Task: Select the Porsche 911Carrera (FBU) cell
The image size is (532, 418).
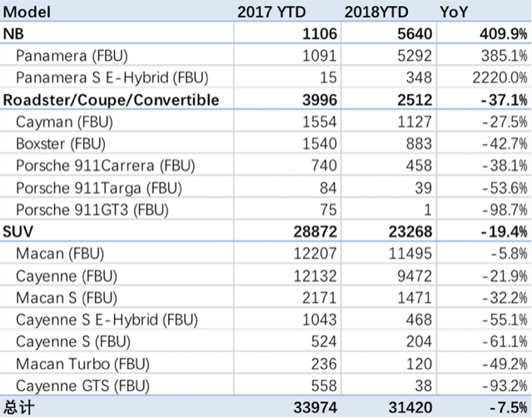Action: tap(93, 165)
